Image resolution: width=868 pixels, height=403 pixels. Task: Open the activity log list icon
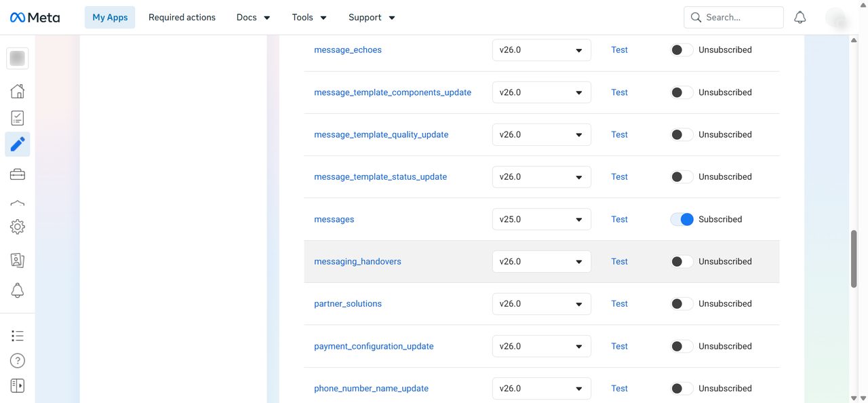click(18, 336)
